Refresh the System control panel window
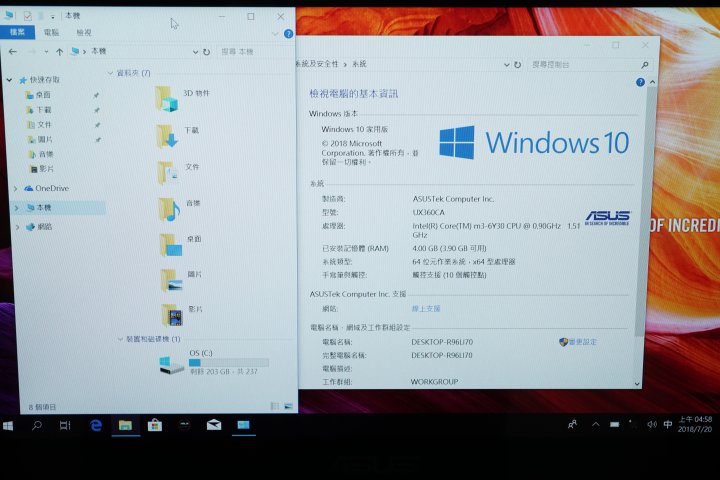The width and height of the screenshot is (720, 480). coord(518,65)
